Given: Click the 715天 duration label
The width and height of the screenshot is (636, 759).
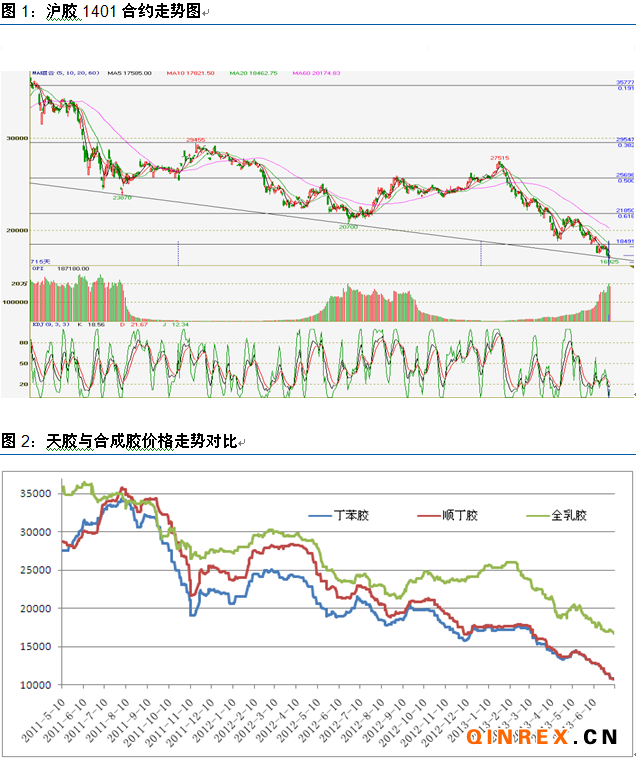Looking at the screenshot, I should [x=38, y=261].
